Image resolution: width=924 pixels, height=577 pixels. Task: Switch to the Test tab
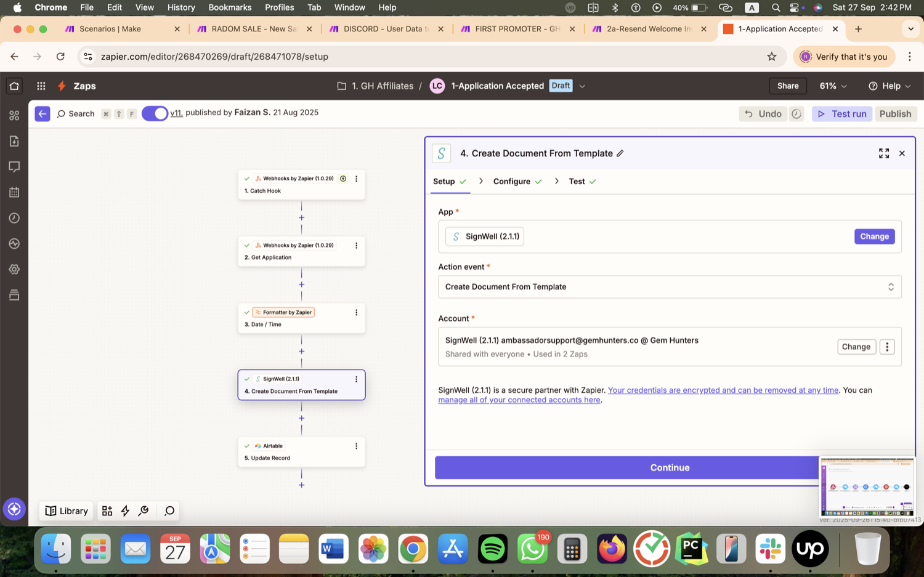click(583, 182)
